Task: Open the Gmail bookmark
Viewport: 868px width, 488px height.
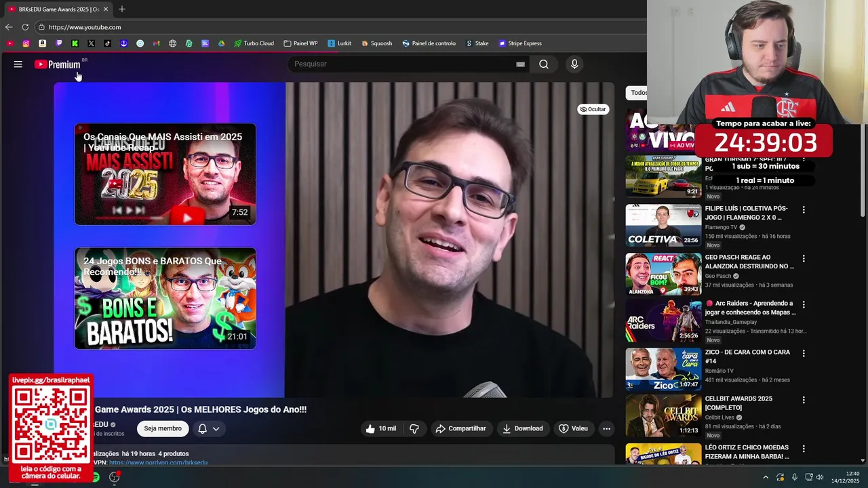Action: click(x=156, y=43)
